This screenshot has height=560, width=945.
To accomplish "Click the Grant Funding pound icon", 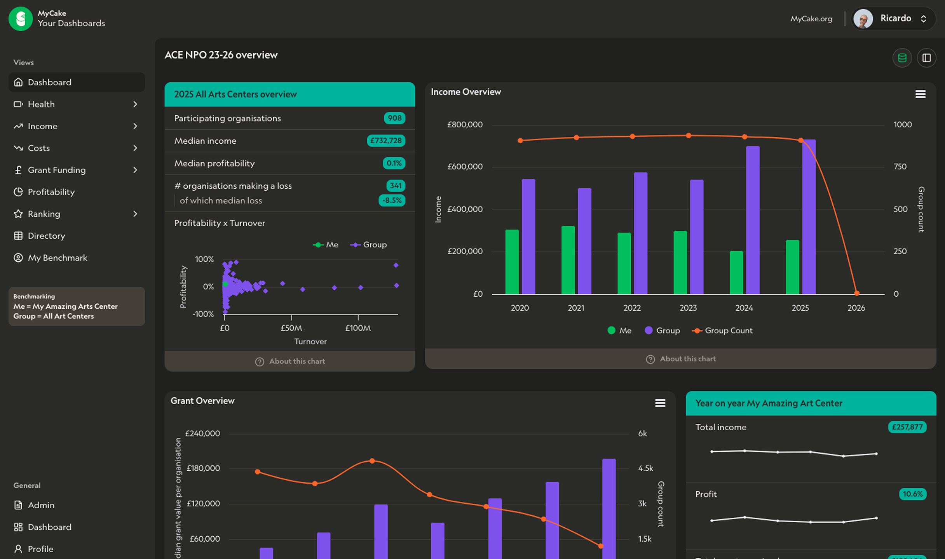I will pyautogui.click(x=18, y=170).
